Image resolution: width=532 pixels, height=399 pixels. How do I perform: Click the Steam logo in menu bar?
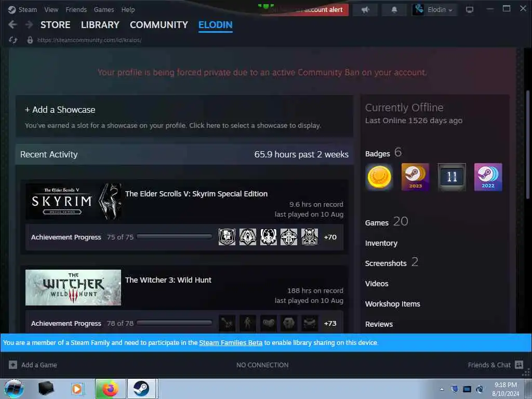[12, 9]
